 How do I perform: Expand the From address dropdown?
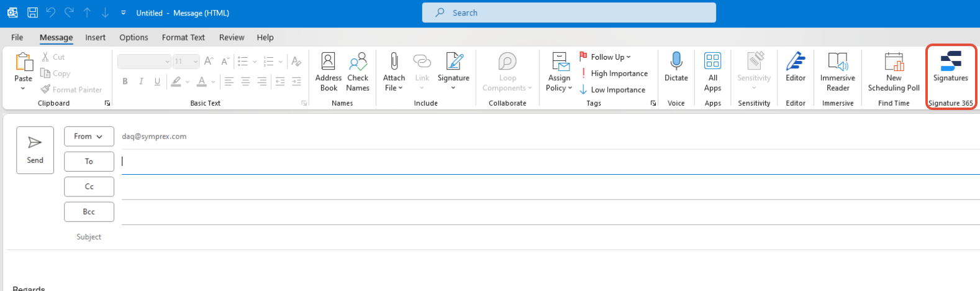[89, 136]
